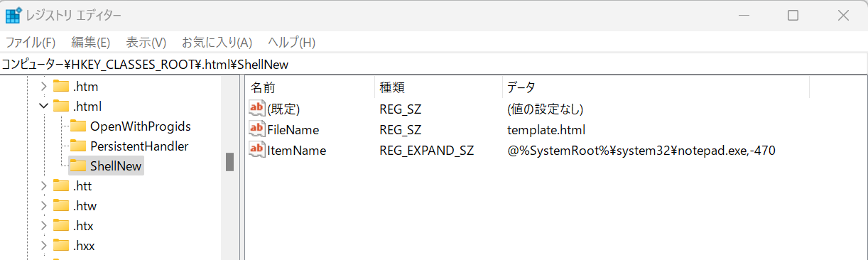Open the ファイル(F) menu
Viewport: 868px width, 260px height.
(x=31, y=42)
